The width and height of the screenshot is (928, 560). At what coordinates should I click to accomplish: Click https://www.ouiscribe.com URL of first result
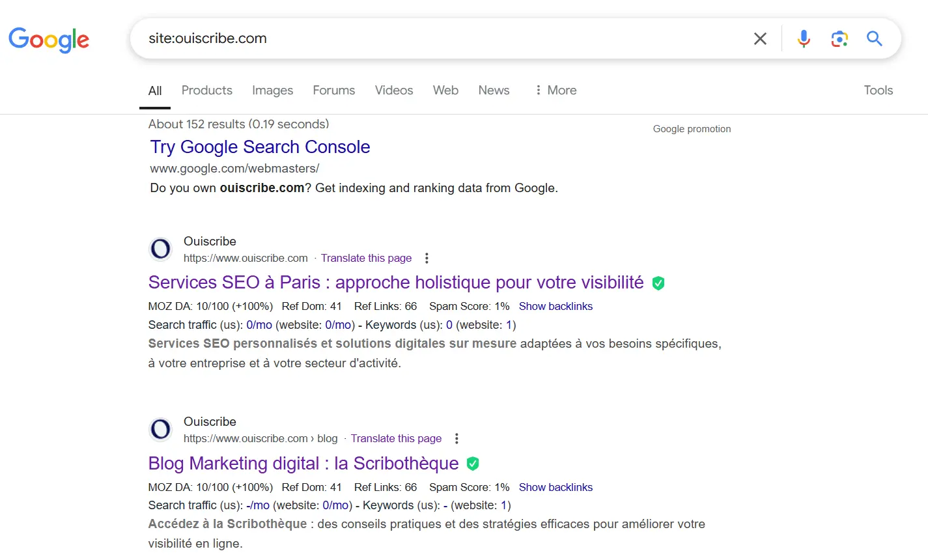(246, 259)
